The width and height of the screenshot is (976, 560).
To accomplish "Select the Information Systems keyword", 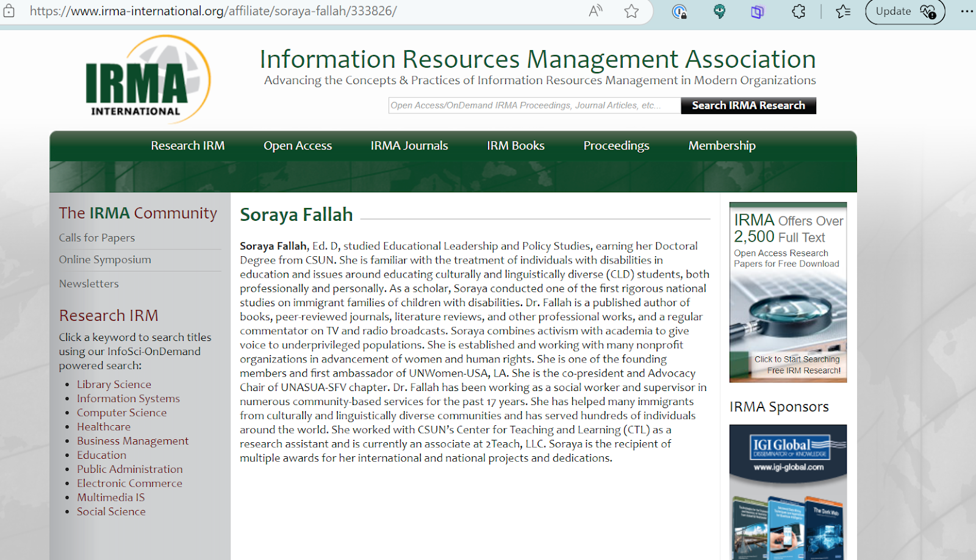I will coord(128,398).
